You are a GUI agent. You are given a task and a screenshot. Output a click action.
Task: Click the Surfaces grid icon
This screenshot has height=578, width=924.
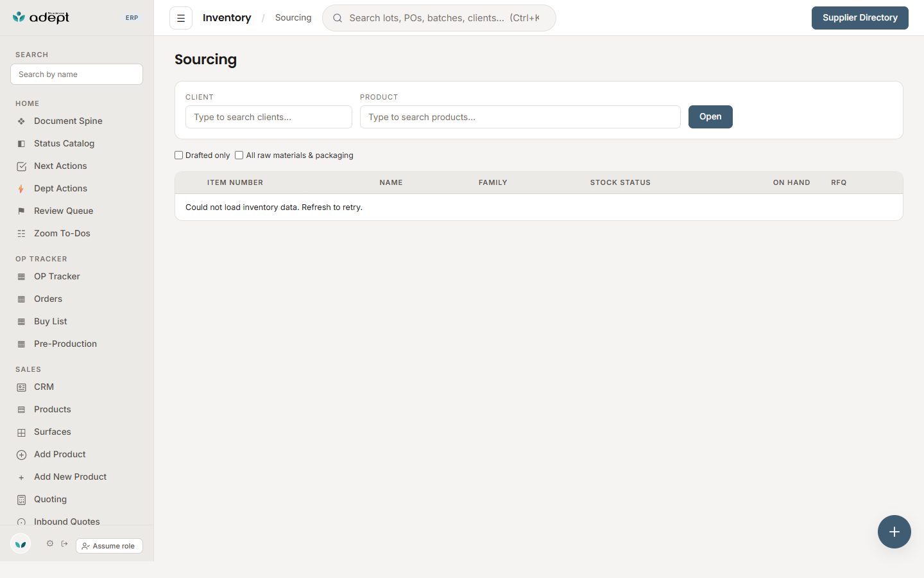(x=21, y=432)
